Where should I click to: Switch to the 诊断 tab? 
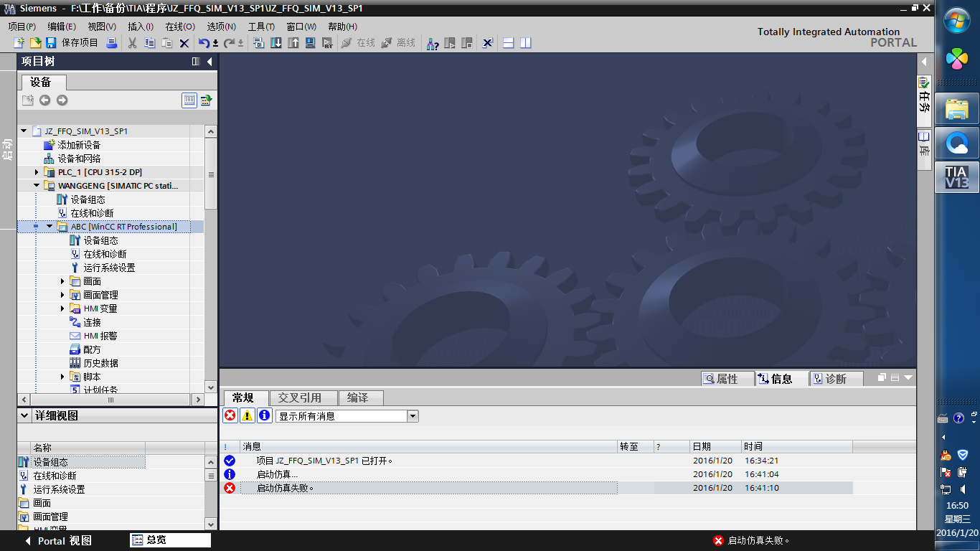point(837,379)
